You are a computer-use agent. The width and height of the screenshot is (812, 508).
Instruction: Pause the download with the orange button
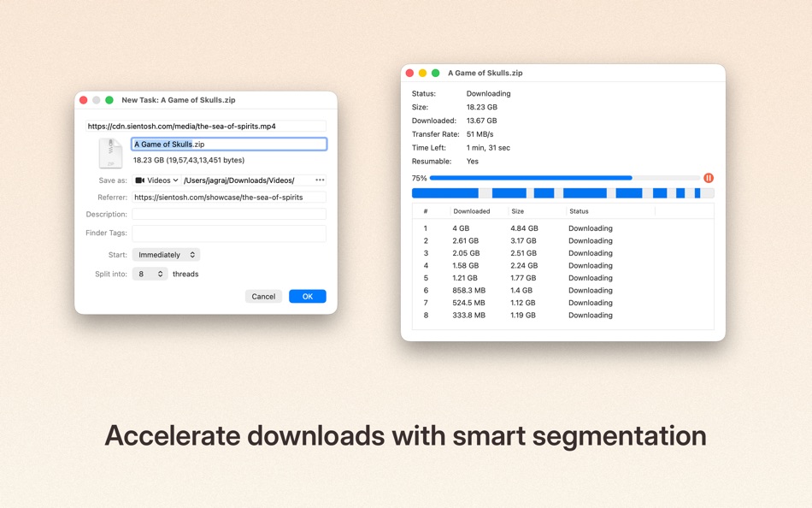[x=709, y=178]
